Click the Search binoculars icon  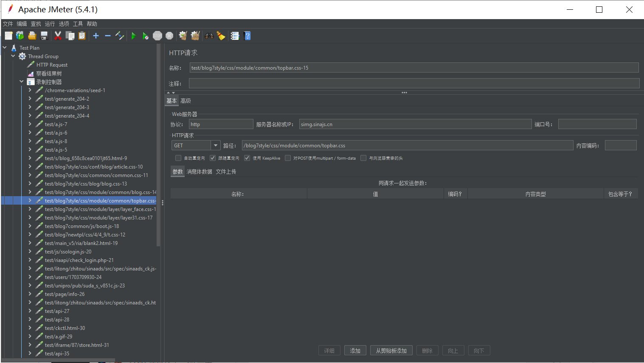pyautogui.click(x=209, y=36)
